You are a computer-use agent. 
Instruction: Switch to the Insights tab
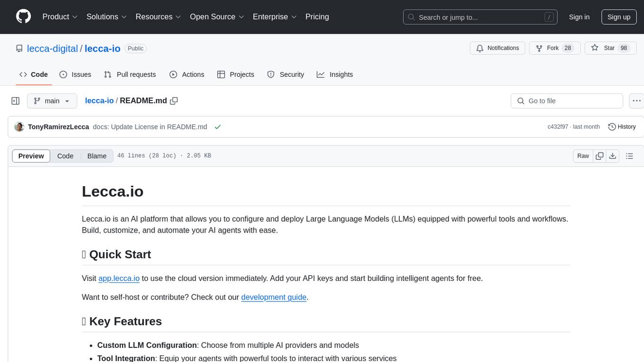click(x=335, y=74)
